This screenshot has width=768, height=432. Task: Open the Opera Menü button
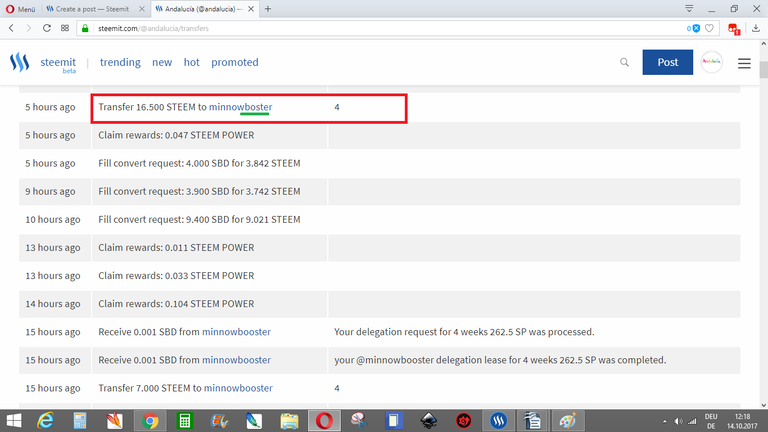[x=21, y=9]
